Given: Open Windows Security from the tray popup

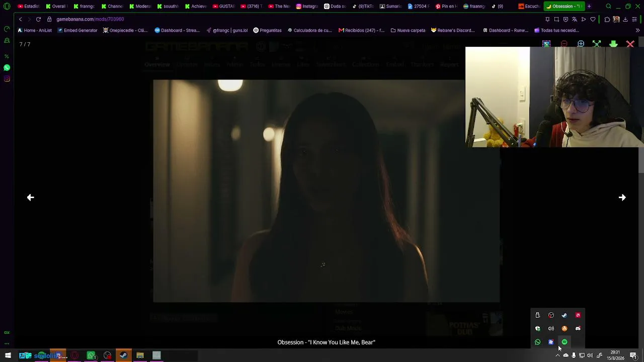Looking at the screenshot, I should click(537, 328).
